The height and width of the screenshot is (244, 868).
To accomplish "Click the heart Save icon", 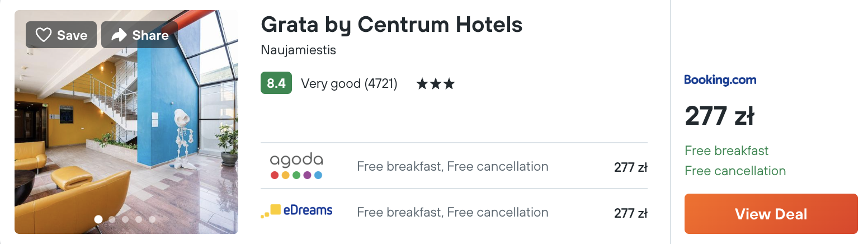I will click(x=44, y=35).
